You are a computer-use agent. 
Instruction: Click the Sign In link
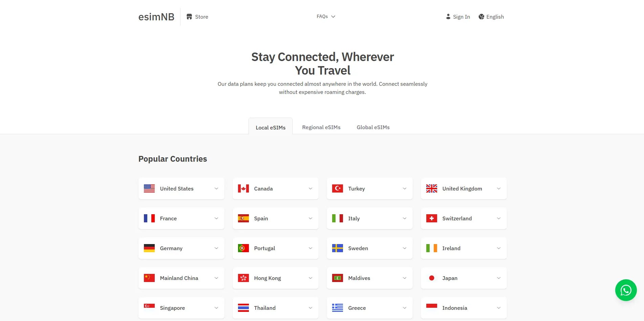click(461, 16)
